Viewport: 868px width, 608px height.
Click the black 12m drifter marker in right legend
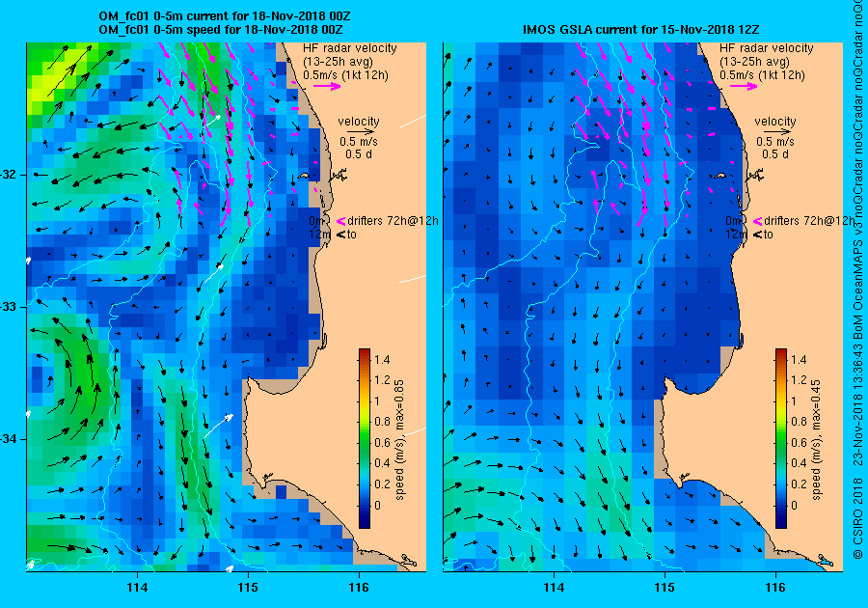pyautogui.click(x=757, y=235)
